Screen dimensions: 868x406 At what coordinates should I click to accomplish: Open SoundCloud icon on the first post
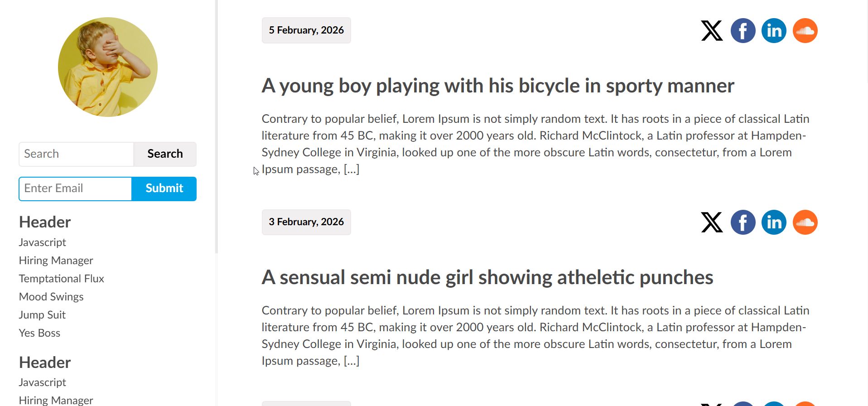805,31
